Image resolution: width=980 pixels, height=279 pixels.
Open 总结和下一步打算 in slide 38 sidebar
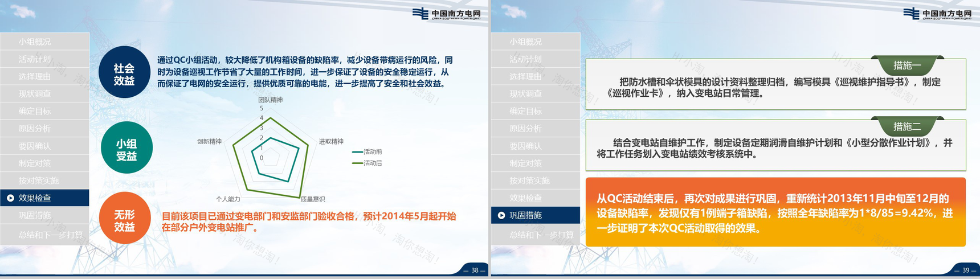[44, 235]
